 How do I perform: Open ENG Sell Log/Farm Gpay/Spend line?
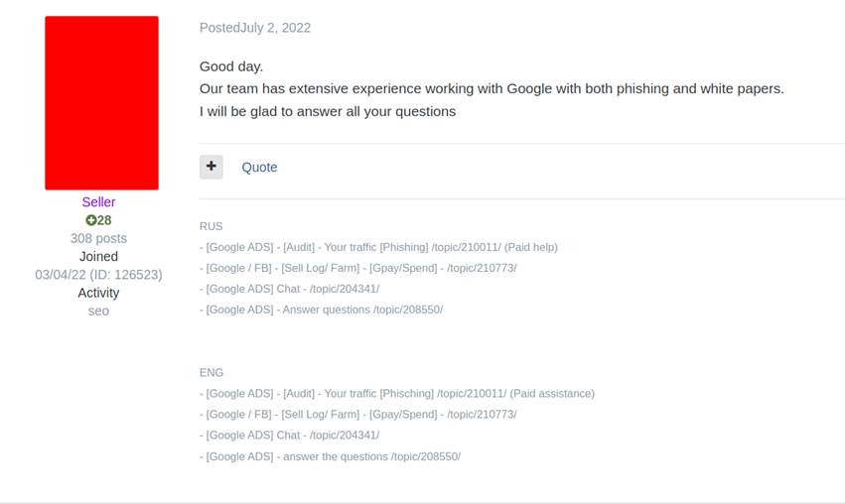357,415
